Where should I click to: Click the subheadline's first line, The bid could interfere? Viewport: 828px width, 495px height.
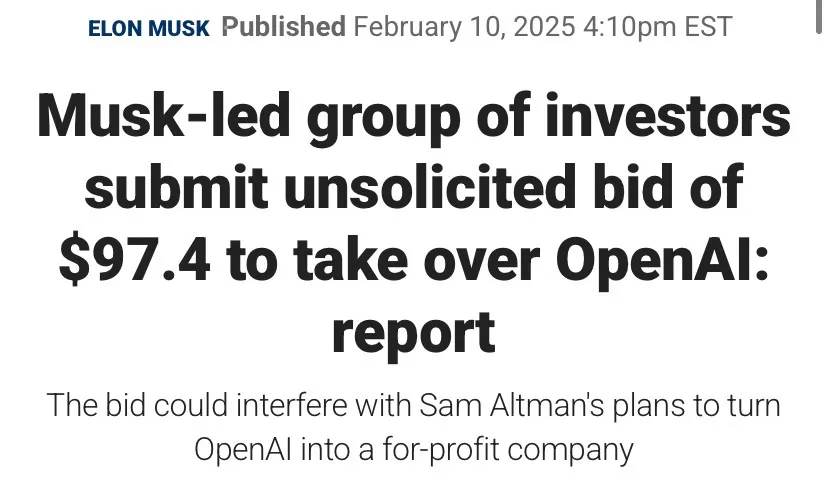tap(413, 406)
